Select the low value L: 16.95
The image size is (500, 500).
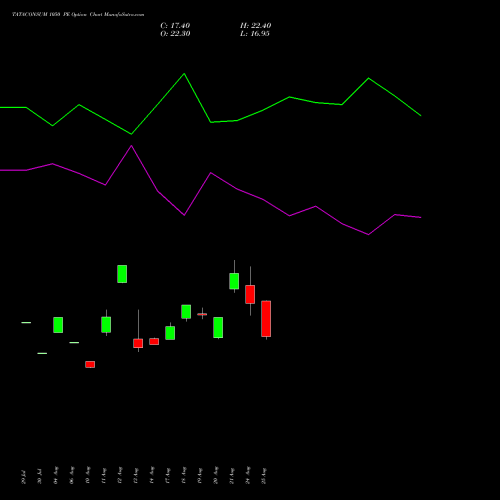click(255, 34)
